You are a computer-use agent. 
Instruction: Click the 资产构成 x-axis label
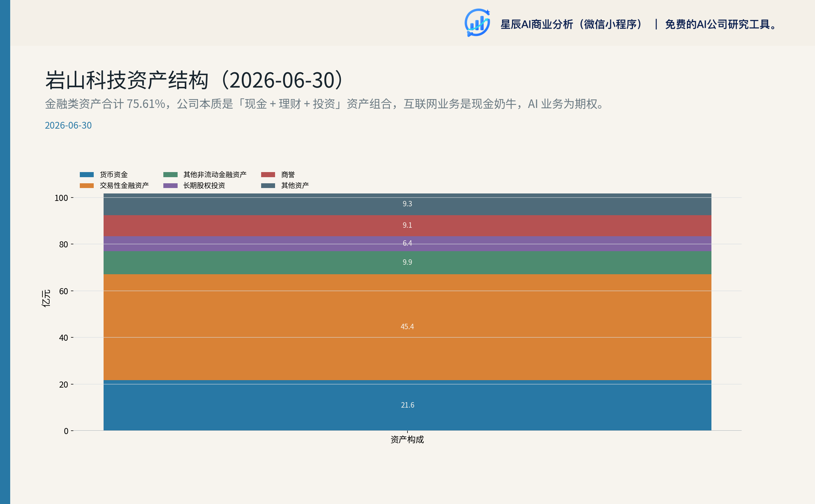click(x=407, y=440)
